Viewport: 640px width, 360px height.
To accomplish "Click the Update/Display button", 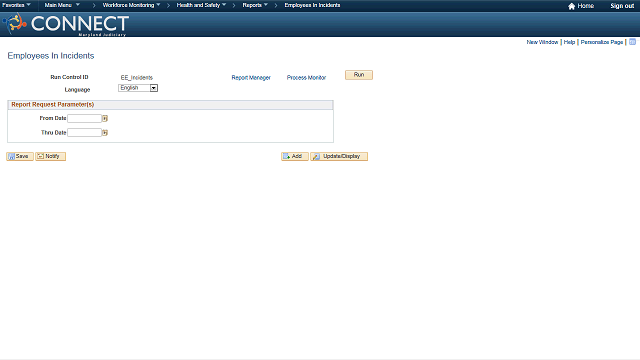I will tap(339, 156).
